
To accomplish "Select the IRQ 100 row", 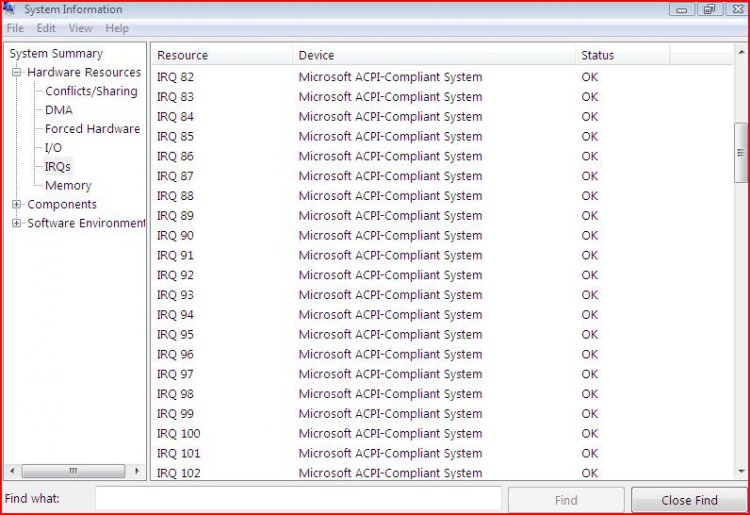I will point(441,434).
